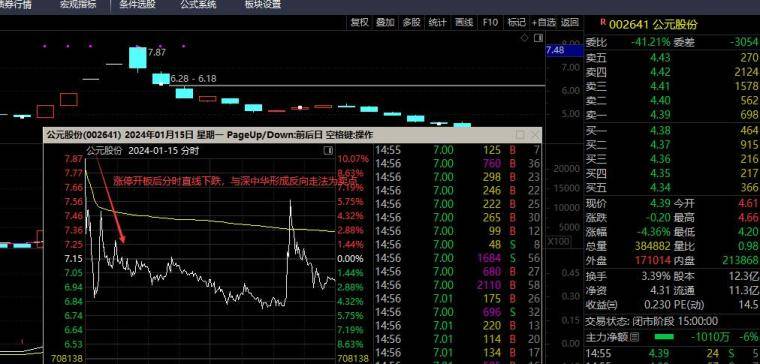Select the 画线 drawing tool button
This screenshot has width=760, height=364.
pyautogui.click(x=464, y=22)
